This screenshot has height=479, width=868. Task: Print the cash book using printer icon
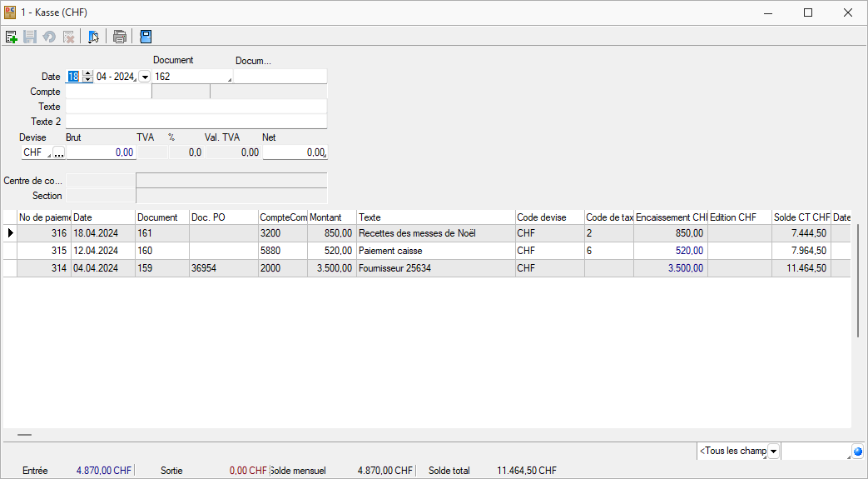point(120,37)
